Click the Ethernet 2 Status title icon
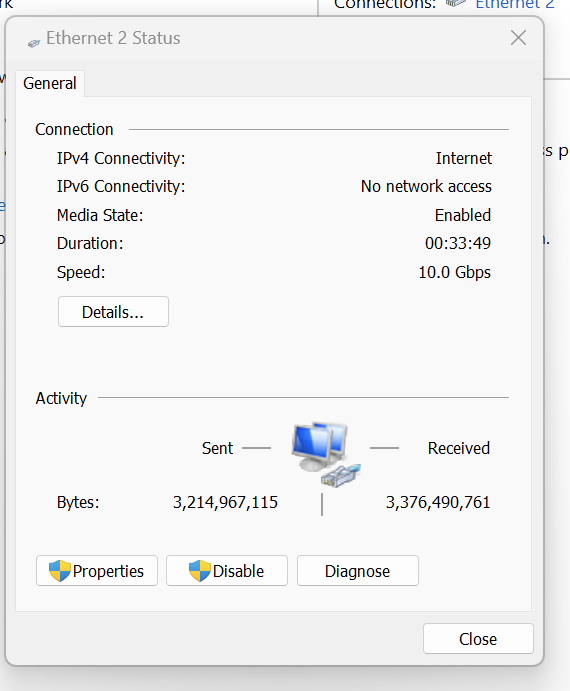Viewport: 570px width, 691px height. click(x=34, y=43)
